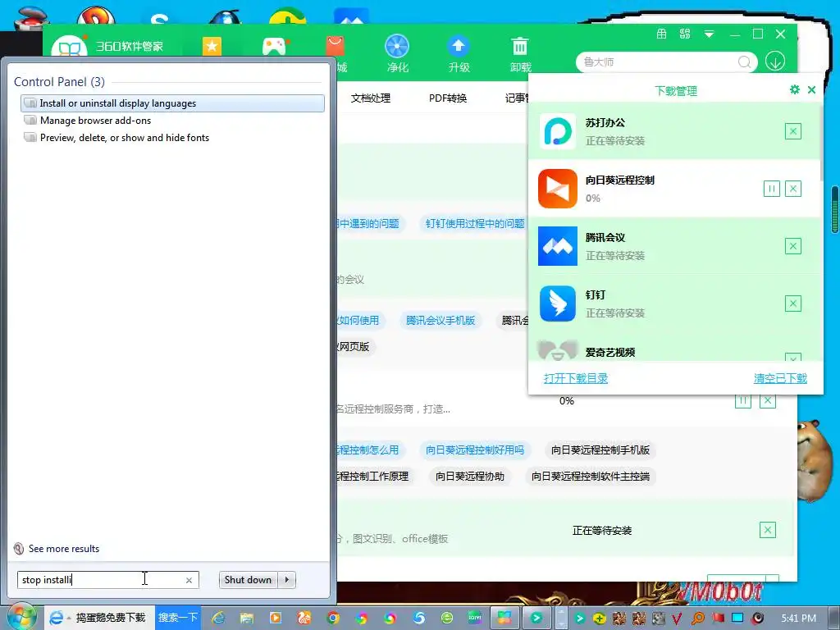
Task: Cancel the 钉钉 pending install
Action: [793, 304]
